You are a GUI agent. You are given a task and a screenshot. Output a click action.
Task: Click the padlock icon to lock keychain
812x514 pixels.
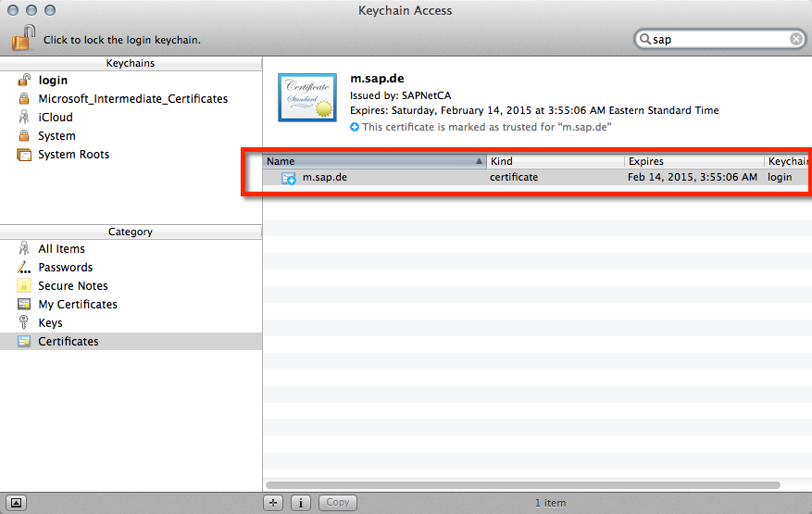click(23, 39)
